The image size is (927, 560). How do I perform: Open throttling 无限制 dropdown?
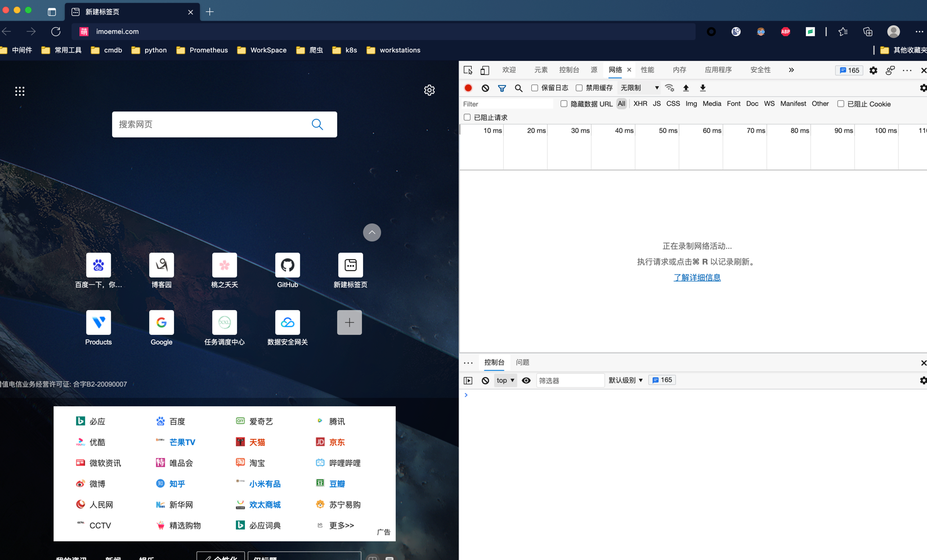pyautogui.click(x=639, y=88)
